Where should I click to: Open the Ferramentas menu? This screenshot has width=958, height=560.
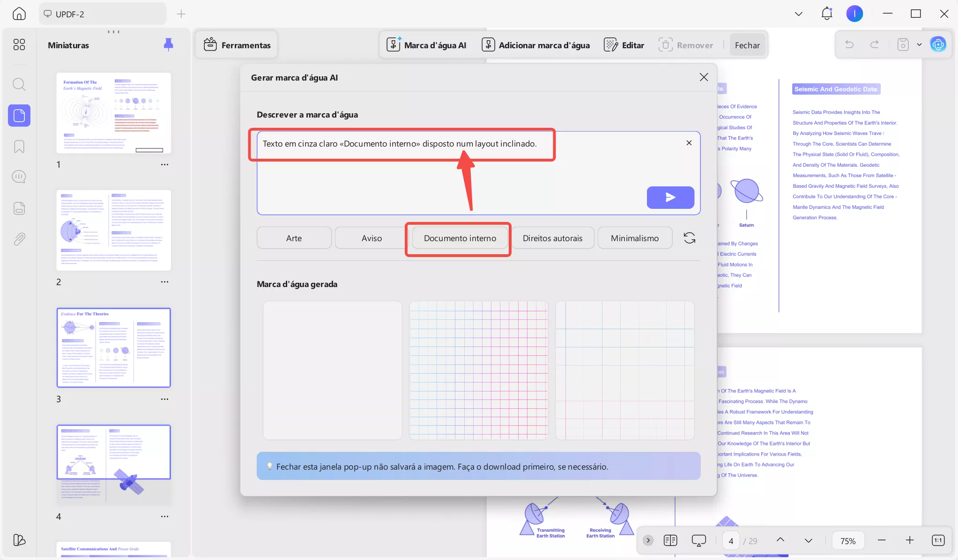(236, 44)
